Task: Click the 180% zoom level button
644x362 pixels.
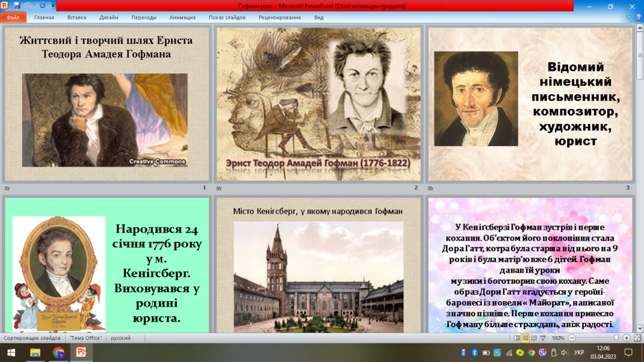Action: 558,338
